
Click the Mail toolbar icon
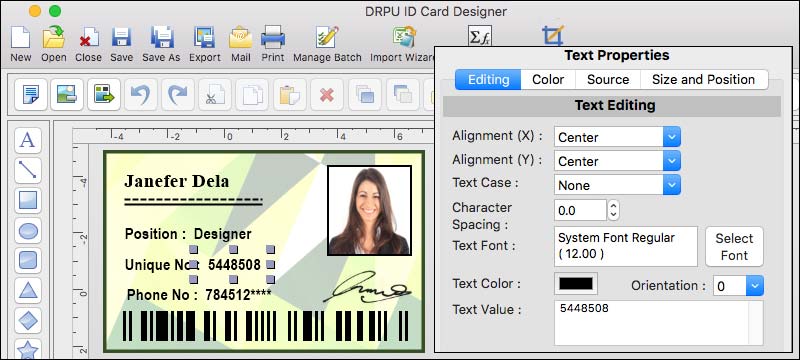pos(240,38)
